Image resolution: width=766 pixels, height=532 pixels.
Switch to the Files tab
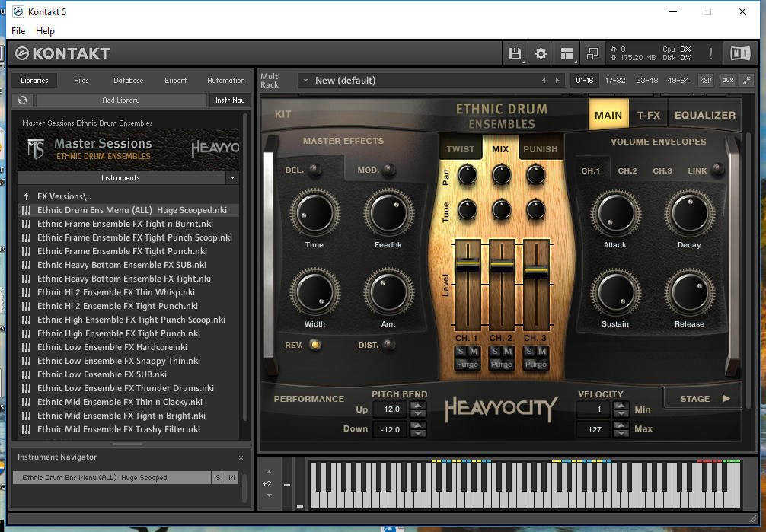(x=81, y=80)
